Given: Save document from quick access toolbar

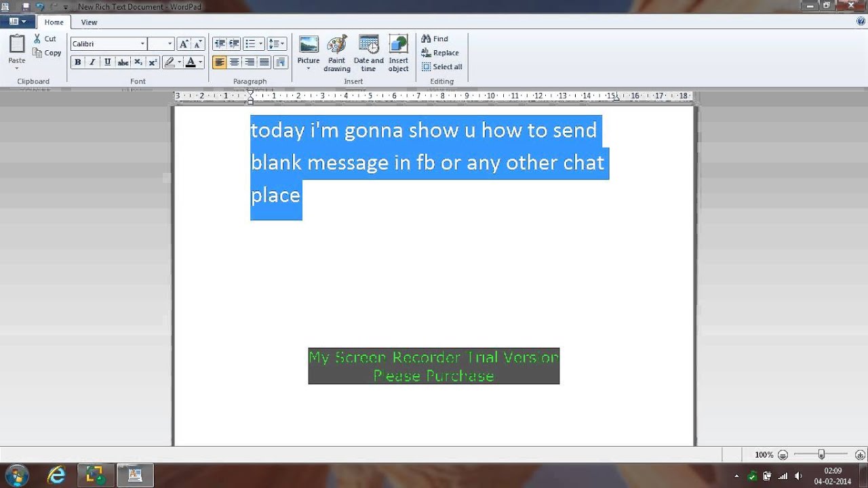Looking at the screenshot, I should [26, 6].
